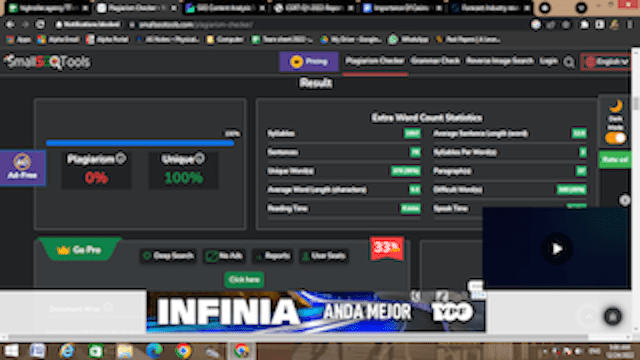Click the notification bell icon at bottom right
Screen dimensions: 640x360
click(x=612, y=316)
